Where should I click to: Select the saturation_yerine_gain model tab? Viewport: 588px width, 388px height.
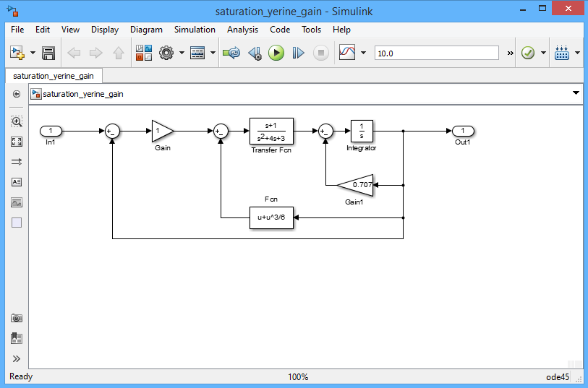pyautogui.click(x=54, y=76)
